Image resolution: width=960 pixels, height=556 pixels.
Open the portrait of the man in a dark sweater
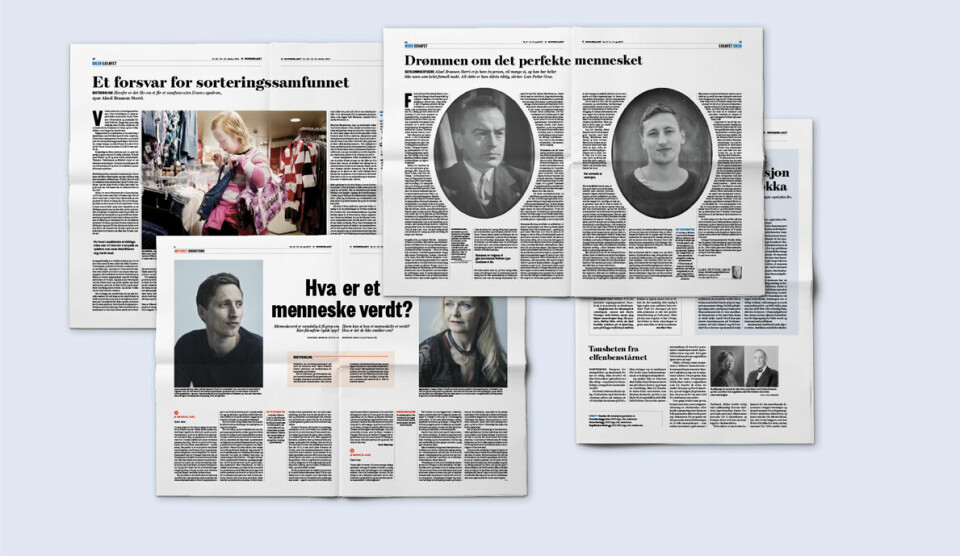tap(219, 323)
